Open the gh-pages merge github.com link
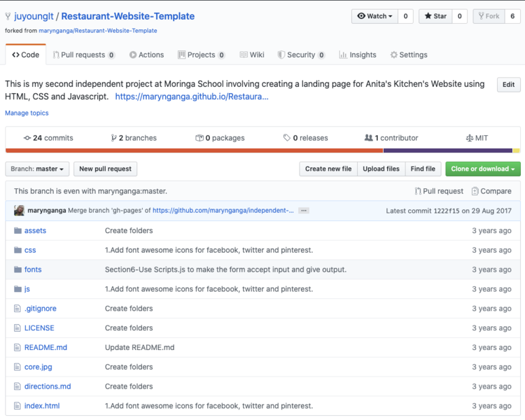Screen dimensions: 525x420 coord(223,210)
